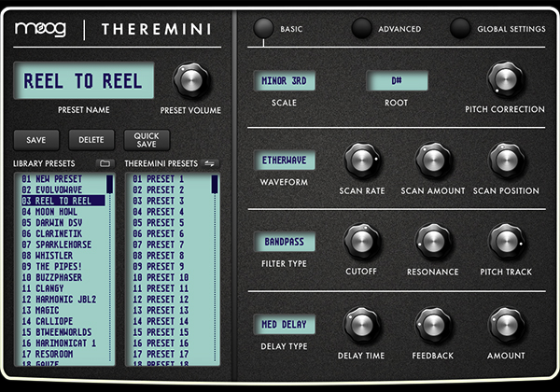Viewport: 560px width, 392px height.
Task: Click the Scan Amount knob
Action: (433, 161)
